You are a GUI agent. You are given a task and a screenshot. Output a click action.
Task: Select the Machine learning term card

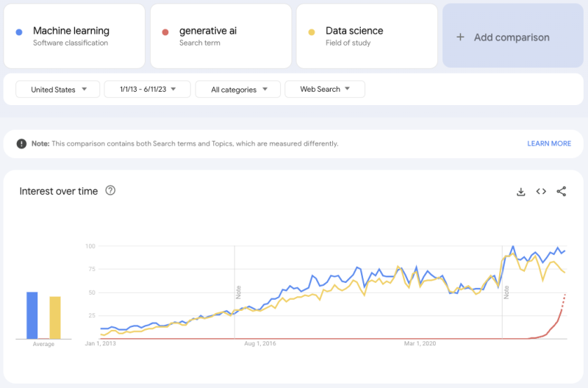(73, 36)
